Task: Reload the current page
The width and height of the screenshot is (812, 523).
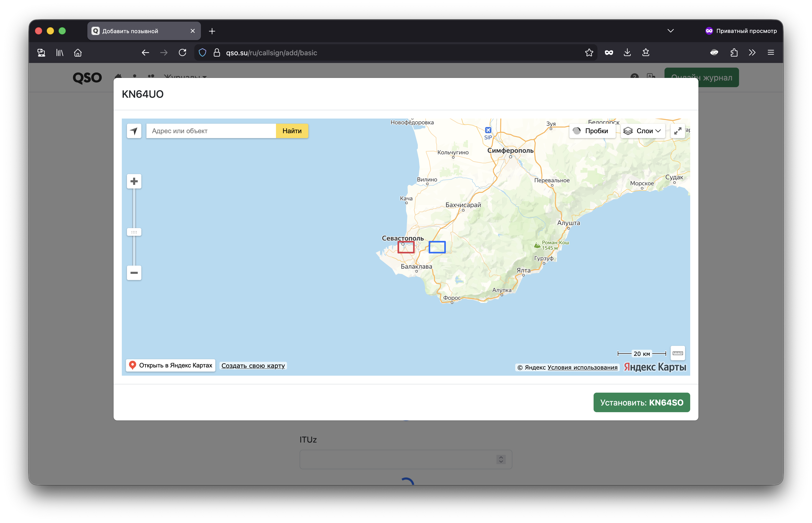Action: [182, 53]
